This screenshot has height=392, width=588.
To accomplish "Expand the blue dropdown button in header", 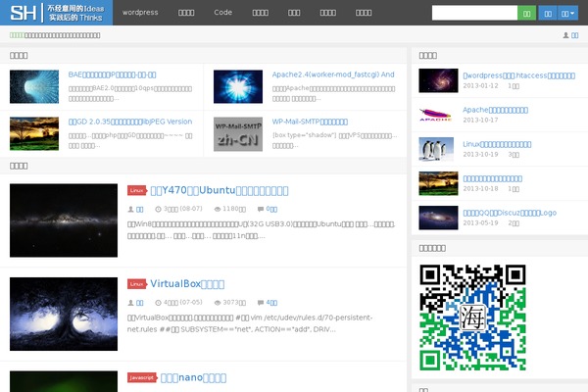I will pos(567,13).
